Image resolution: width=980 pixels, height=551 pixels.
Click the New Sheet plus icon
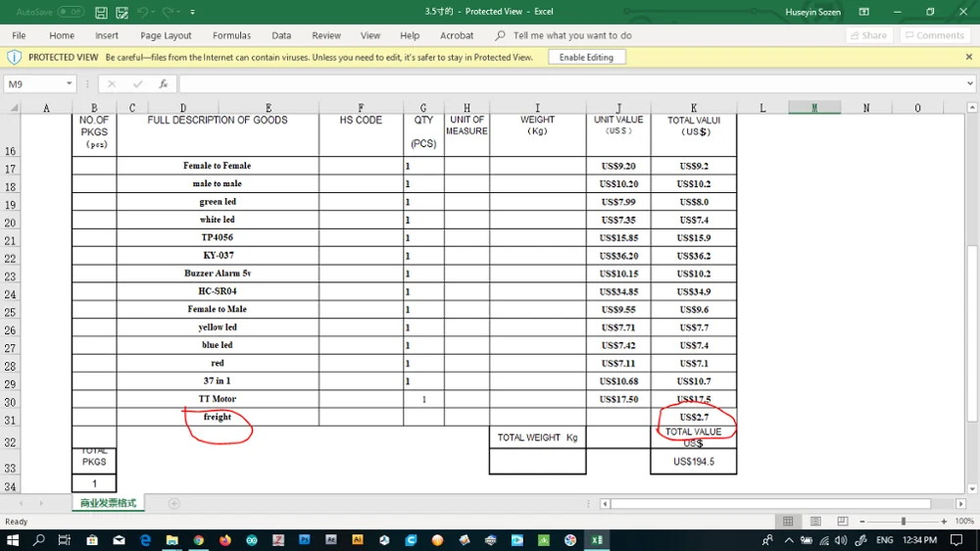[x=173, y=504]
